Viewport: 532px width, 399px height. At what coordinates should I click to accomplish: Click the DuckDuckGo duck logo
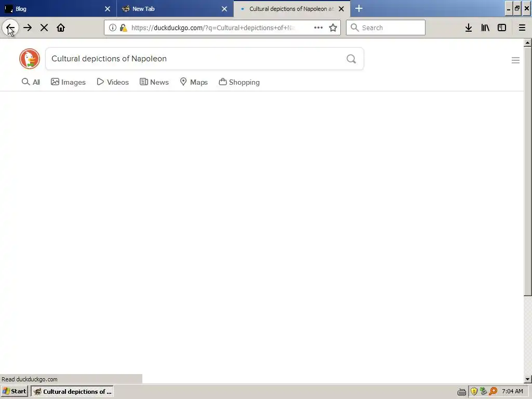[30, 59]
